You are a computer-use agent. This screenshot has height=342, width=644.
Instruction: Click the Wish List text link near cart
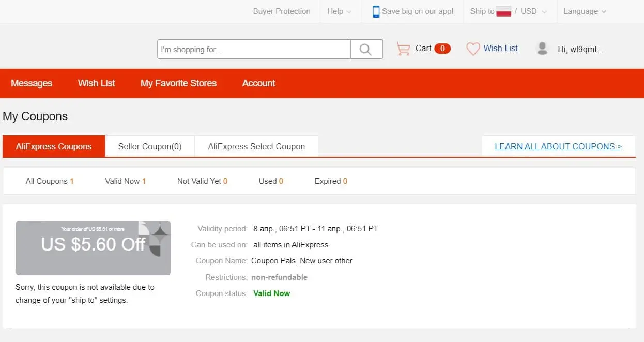tap(501, 48)
